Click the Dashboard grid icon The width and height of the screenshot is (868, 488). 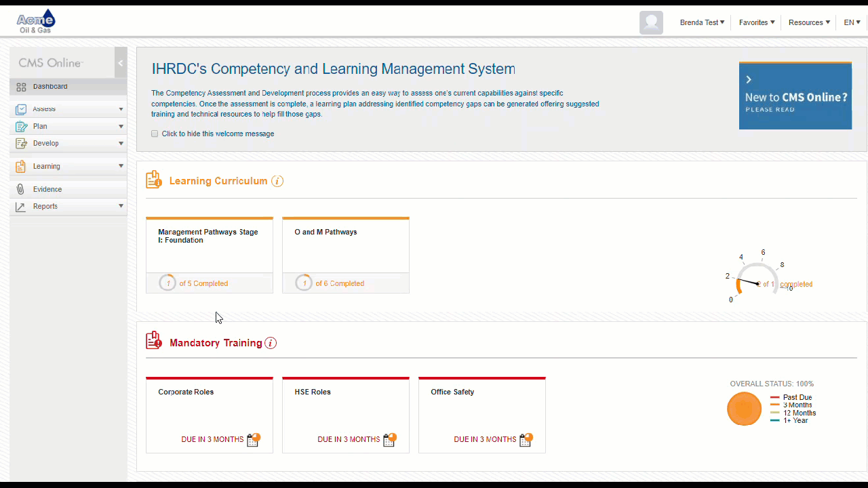(21, 87)
